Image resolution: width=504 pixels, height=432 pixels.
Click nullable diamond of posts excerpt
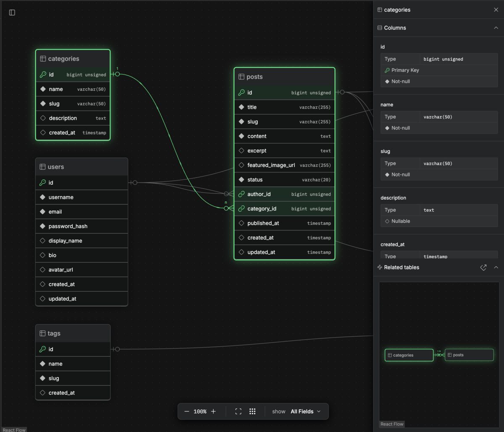241,150
